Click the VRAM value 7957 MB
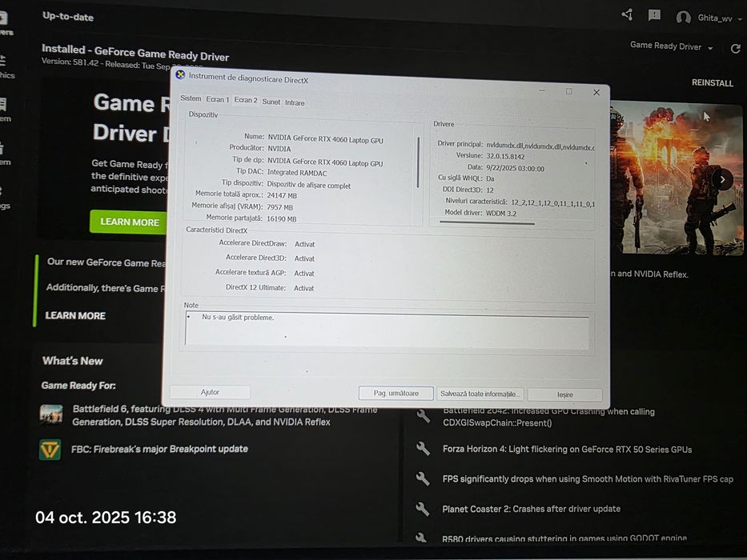 tap(280, 207)
